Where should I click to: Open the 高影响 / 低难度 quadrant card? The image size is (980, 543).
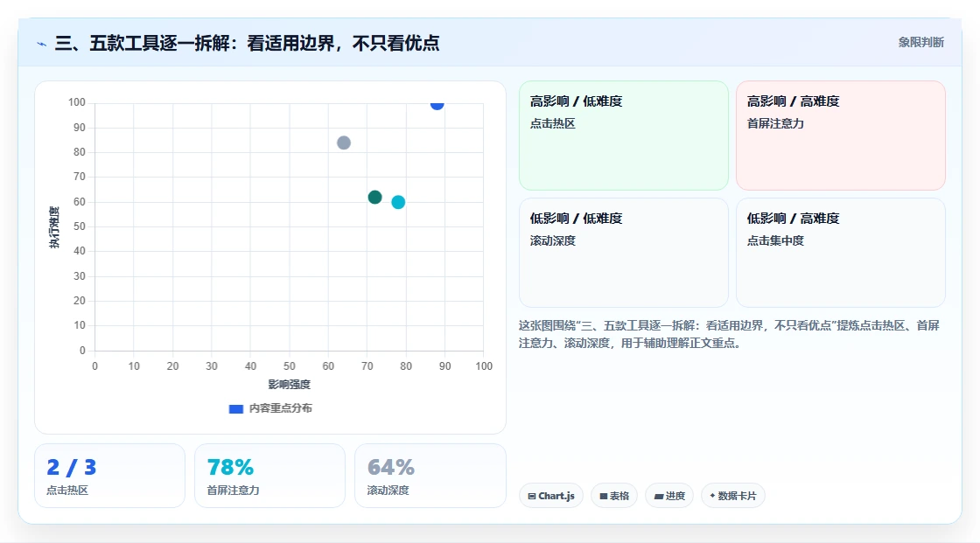[624, 136]
